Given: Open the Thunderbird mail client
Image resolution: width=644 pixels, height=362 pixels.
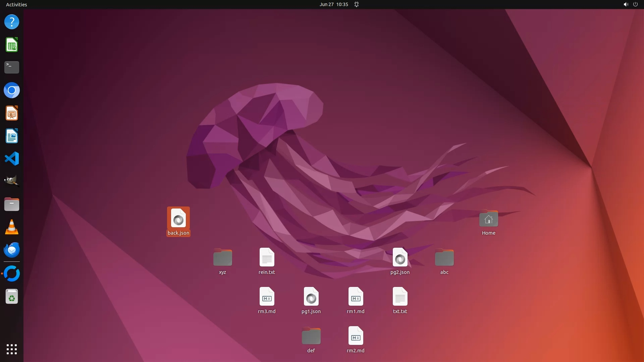Looking at the screenshot, I should 12,250.
